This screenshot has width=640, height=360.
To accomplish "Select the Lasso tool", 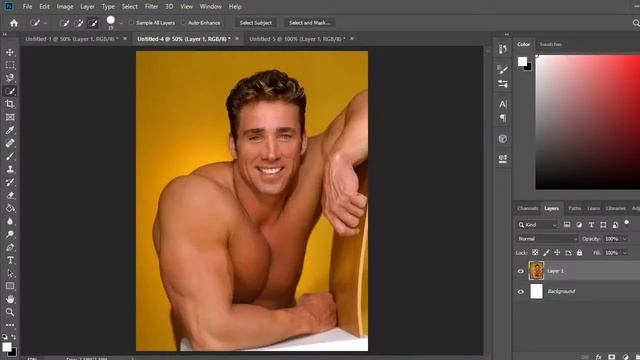I will [x=10, y=78].
